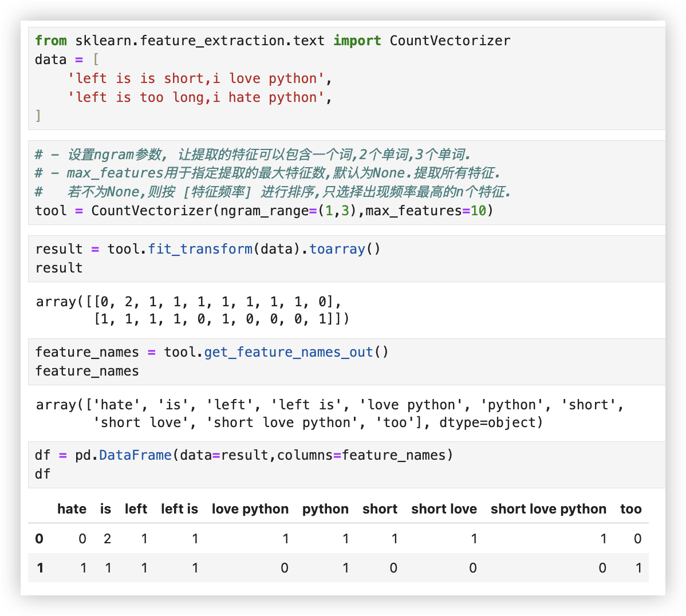The image size is (686, 616).
Task: Click the "love python" column header
Action: pos(250,509)
